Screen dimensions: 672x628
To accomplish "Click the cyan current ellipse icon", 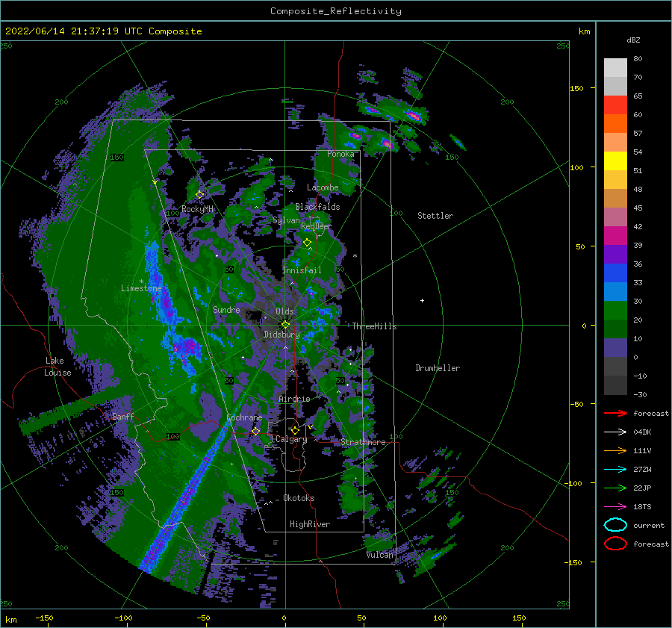I will 615,525.
